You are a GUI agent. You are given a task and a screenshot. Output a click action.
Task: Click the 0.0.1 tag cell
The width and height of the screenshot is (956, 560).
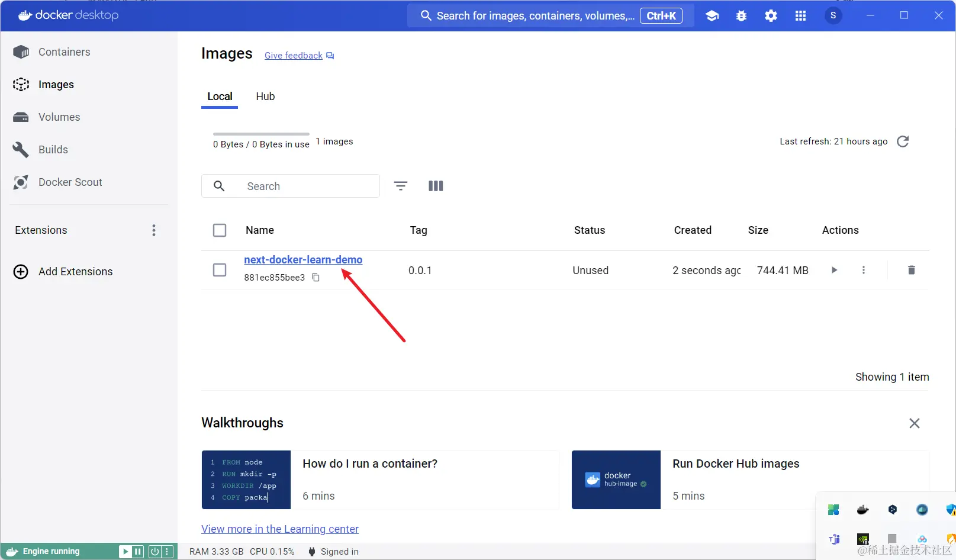click(x=420, y=271)
